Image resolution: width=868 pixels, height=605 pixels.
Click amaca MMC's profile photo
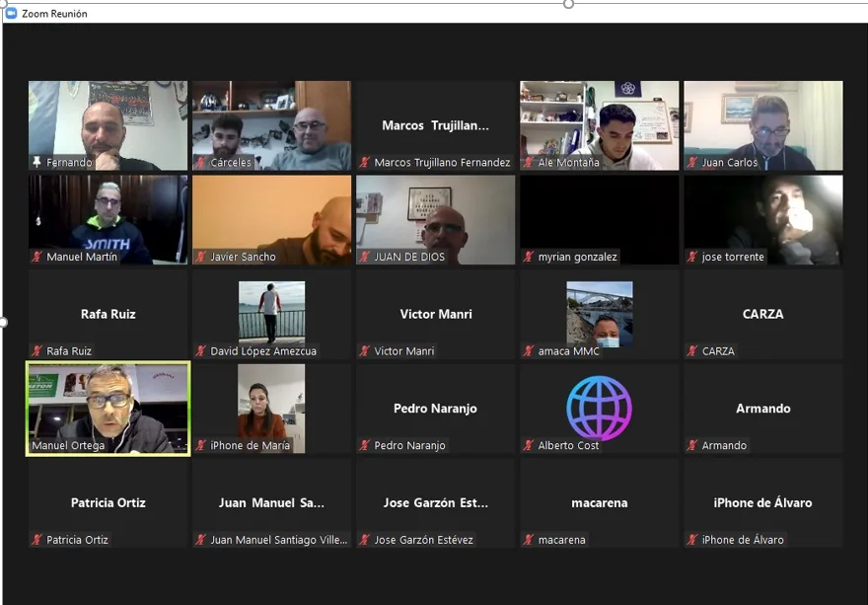pos(599,314)
